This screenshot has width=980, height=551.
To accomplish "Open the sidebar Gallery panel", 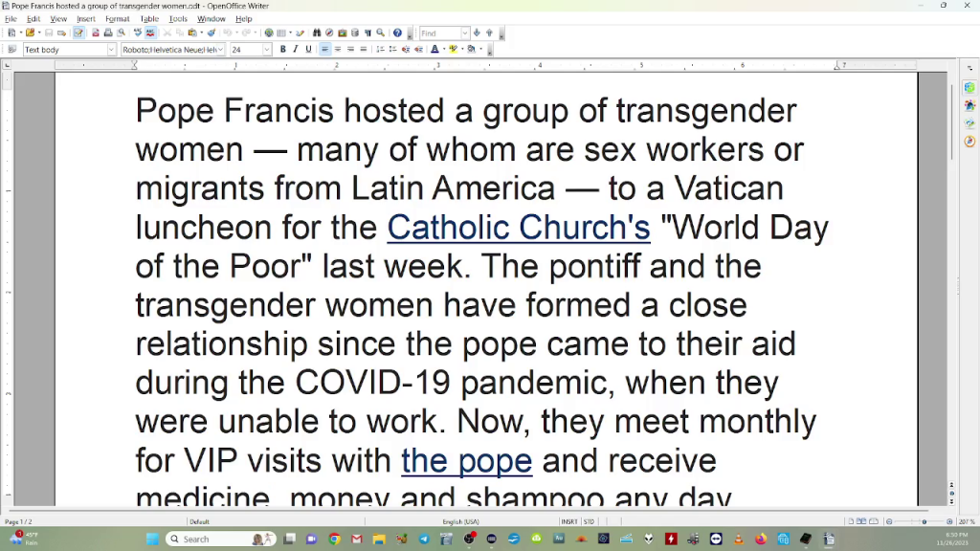I will (x=969, y=123).
